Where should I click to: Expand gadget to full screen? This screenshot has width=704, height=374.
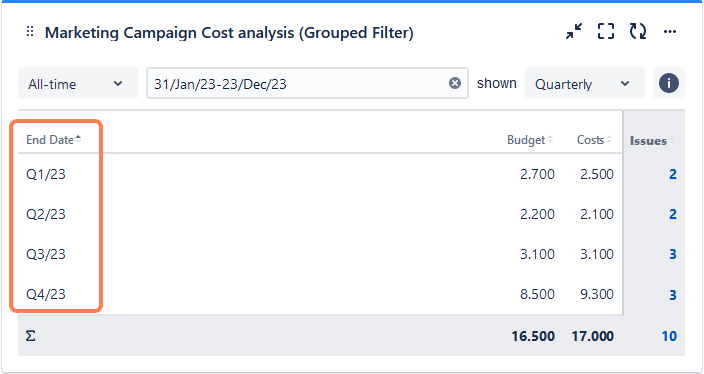(x=606, y=31)
